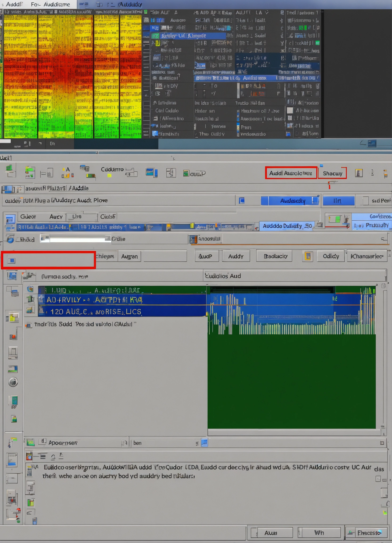Toggle the blue checkbox left of Audacdly
392x543 pixels.
(242, 201)
